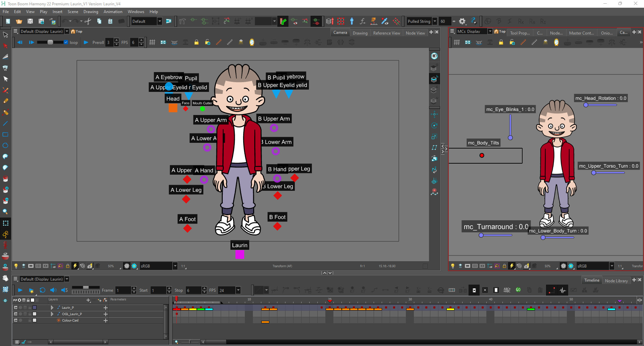The height and width of the screenshot is (346, 644).
Task: Open the timeline FPS 24 dropdown
Action: (238, 290)
